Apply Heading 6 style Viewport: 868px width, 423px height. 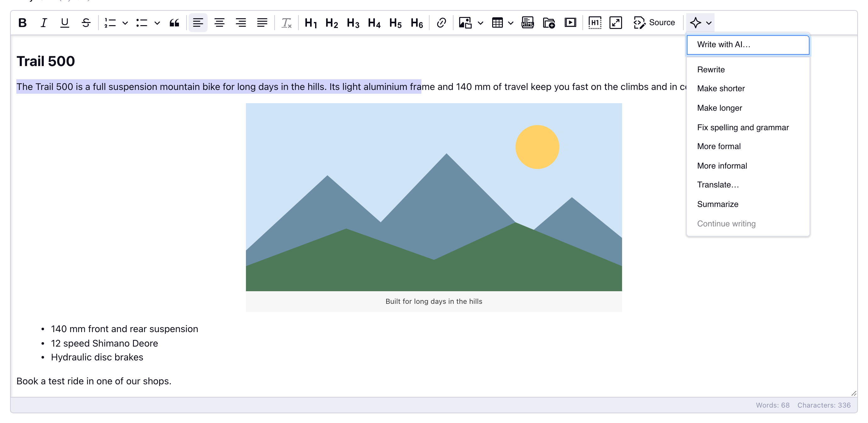(416, 23)
